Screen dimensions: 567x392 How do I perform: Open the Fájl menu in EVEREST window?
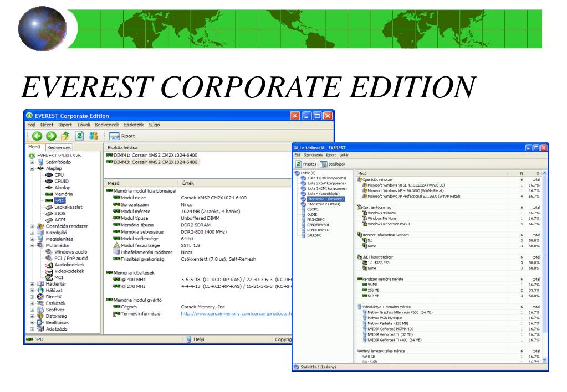[32, 125]
